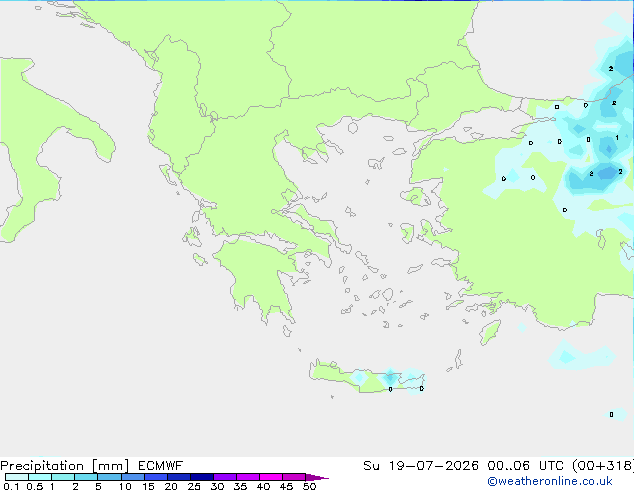Click the 5–10 mm legend color swatch
Screen dimensions: 634x490
tap(109, 477)
